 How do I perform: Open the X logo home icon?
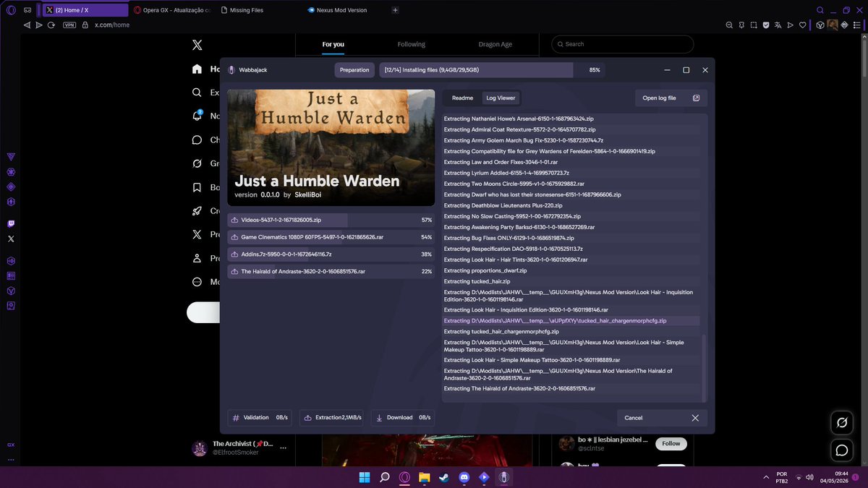pyautogui.click(x=197, y=45)
